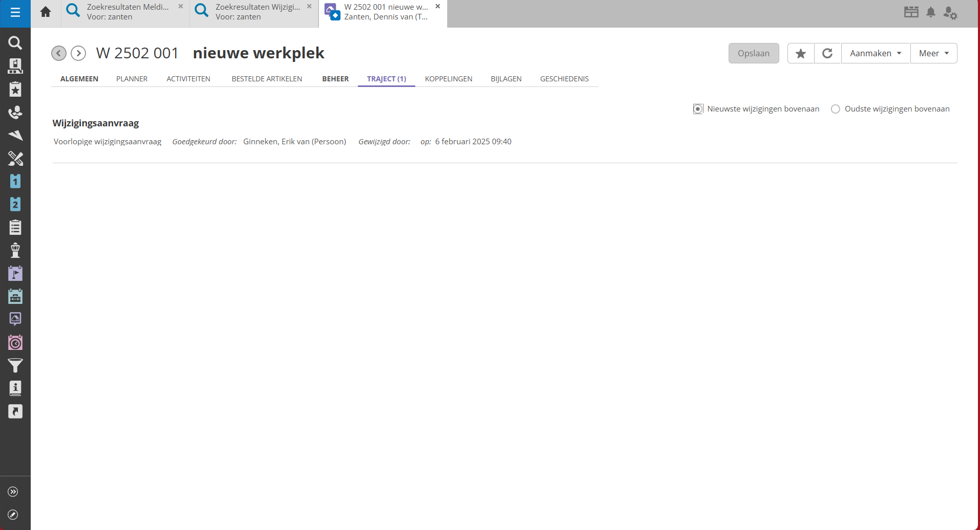Refresh the card with reload icon

pyautogui.click(x=827, y=54)
